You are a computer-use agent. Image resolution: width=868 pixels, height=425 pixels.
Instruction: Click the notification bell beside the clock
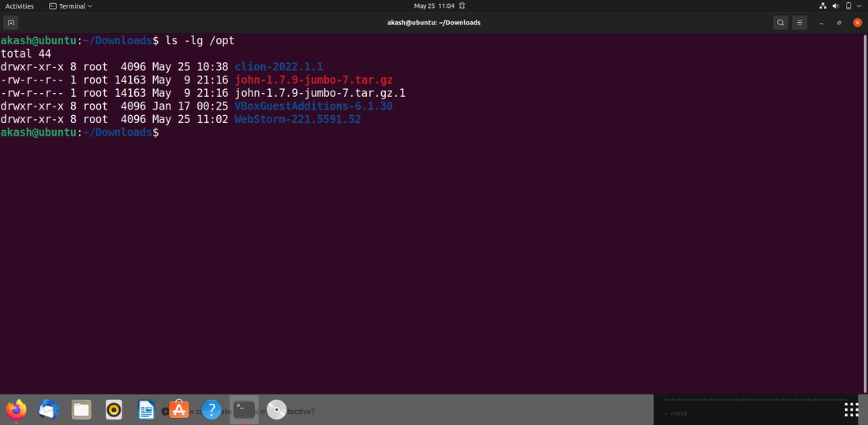point(461,6)
